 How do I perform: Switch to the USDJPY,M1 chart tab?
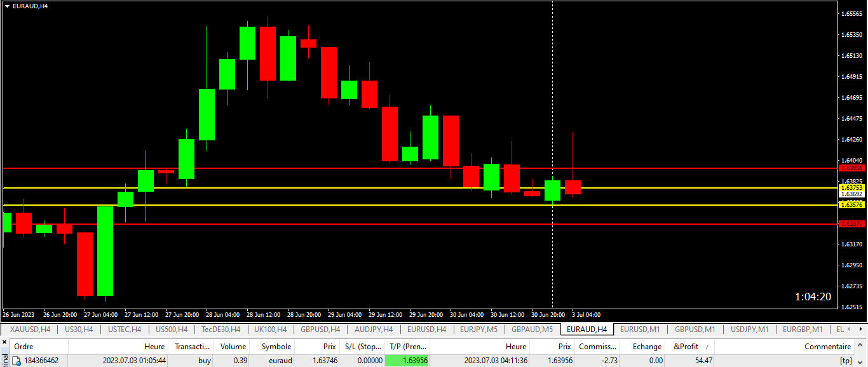(x=749, y=330)
